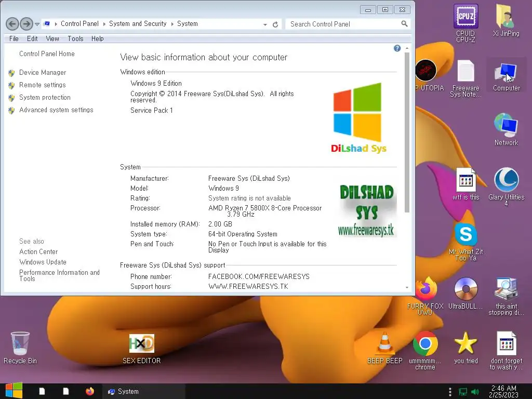
Task: Click the Control Panel breadcrumb
Action: (x=79, y=24)
